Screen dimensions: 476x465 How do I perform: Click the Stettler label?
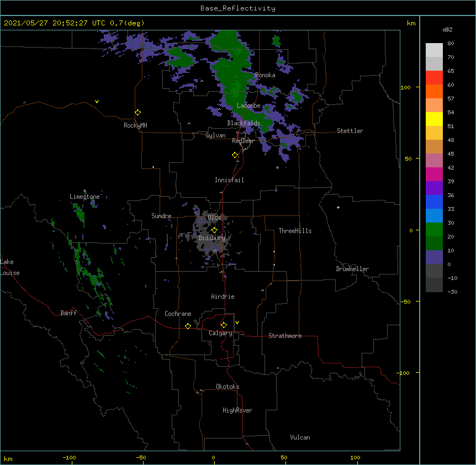(x=350, y=131)
